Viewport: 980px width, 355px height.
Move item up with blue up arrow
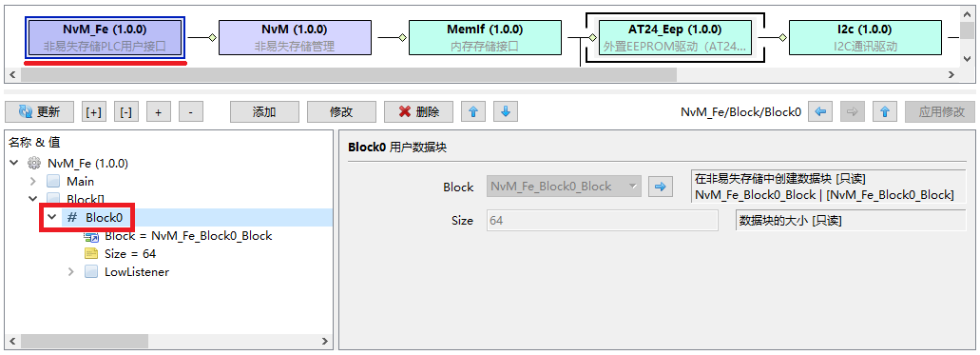click(473, 112)
